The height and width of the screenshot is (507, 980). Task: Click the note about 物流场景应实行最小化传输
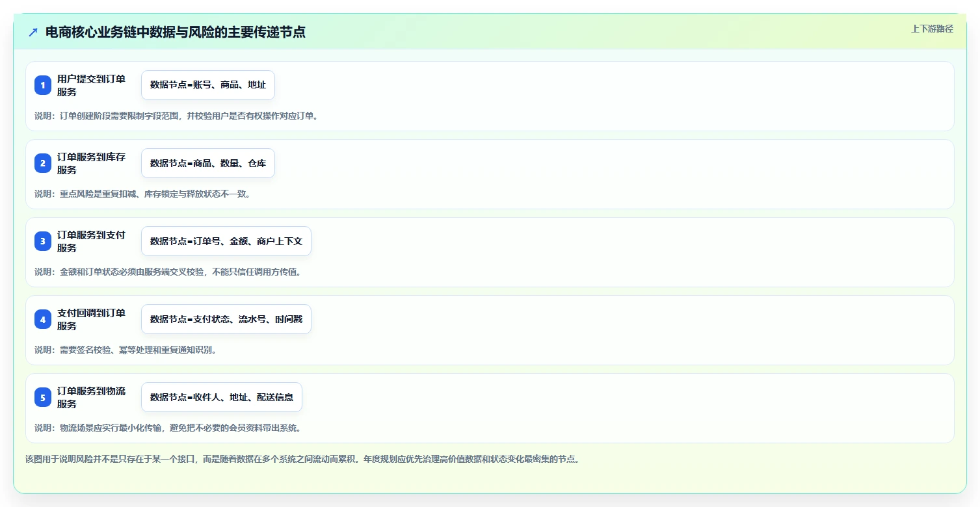click(x=168, y=428)
